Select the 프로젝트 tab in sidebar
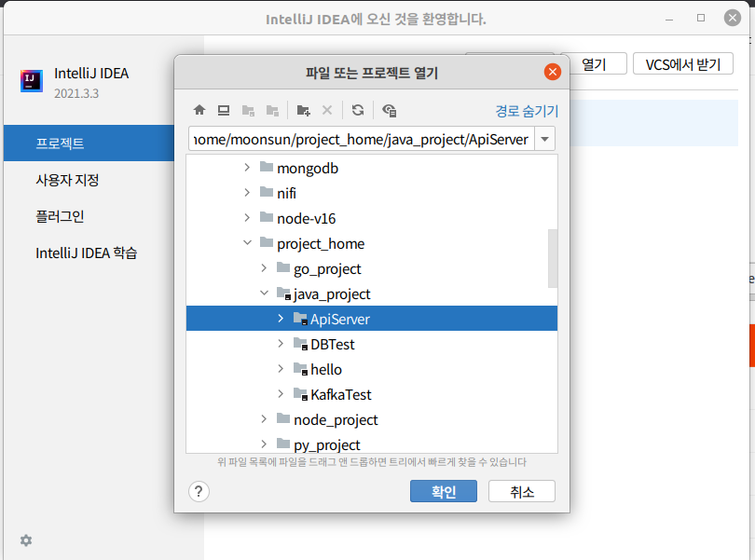Image resolution: width=755 pixels, height=560 pixels. pos(89,143)
